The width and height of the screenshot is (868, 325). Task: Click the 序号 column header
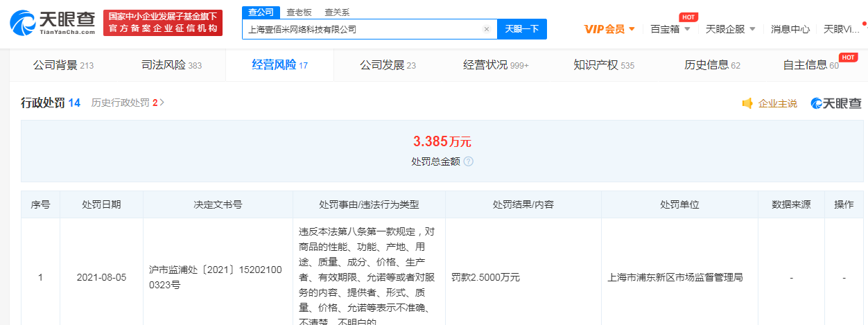coord(40,204)
